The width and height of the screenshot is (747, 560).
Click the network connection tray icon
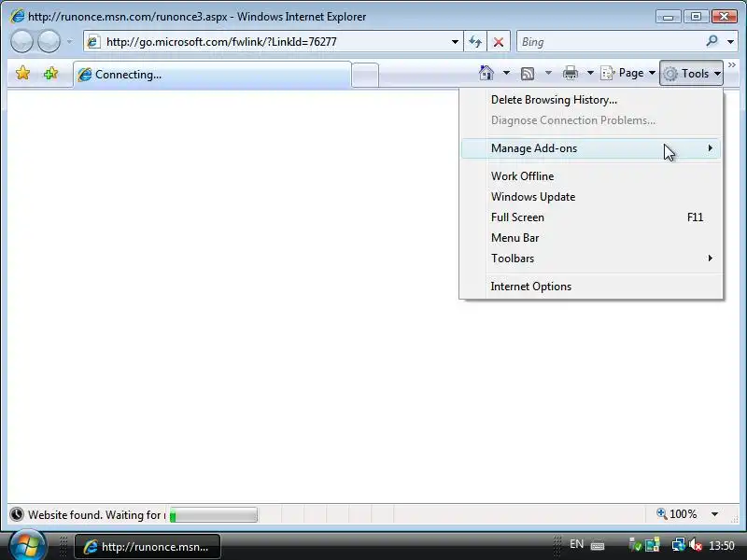coord(678,545)
